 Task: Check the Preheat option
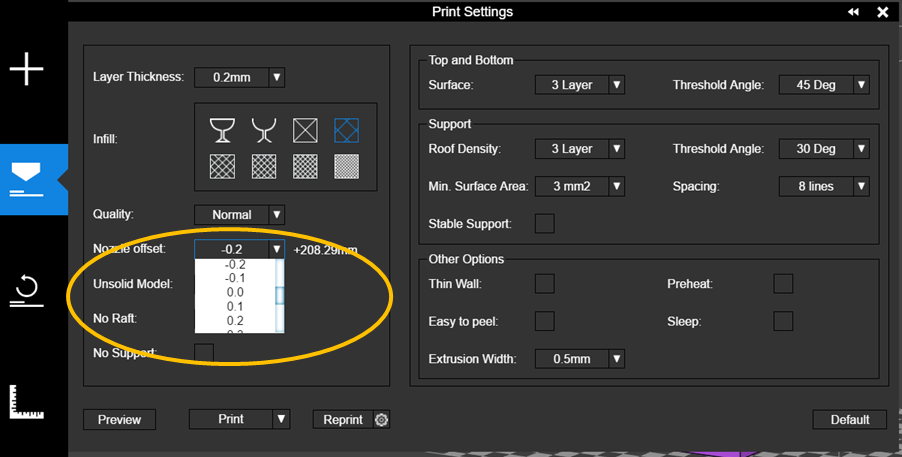783,284
